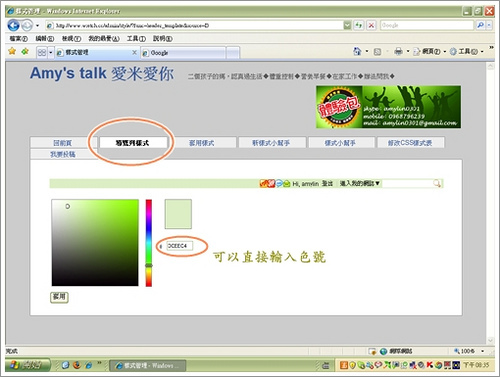The height and width of the screenshot is (377, 500).
Task: Click the green 體驗包 banner image
Action: (388, 107)
